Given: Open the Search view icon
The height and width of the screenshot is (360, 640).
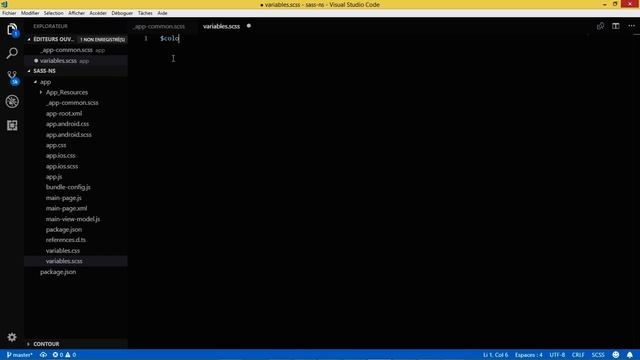Looking at the screenshot, I should click(12, 53).
